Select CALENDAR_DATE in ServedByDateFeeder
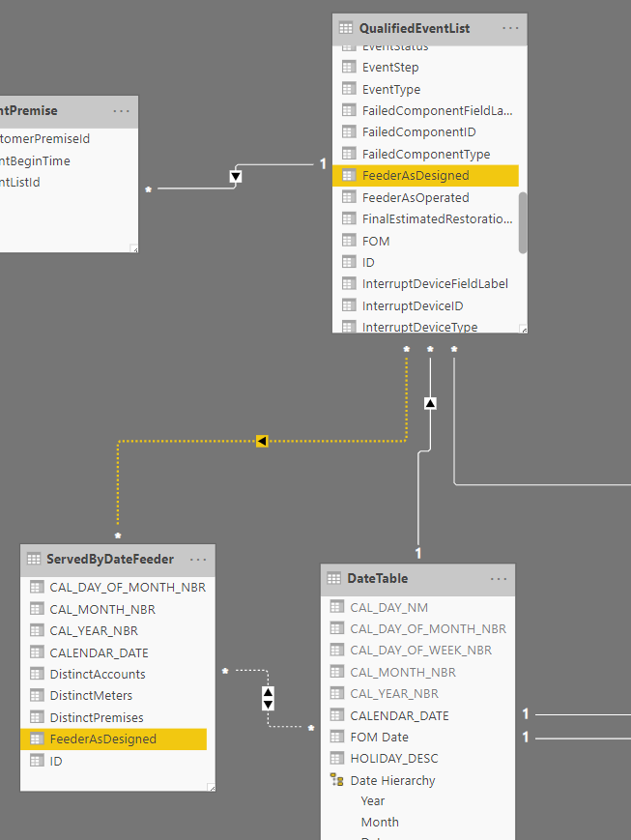The height and width of the screenshot is (840, 631). click(x=100, y=653)
